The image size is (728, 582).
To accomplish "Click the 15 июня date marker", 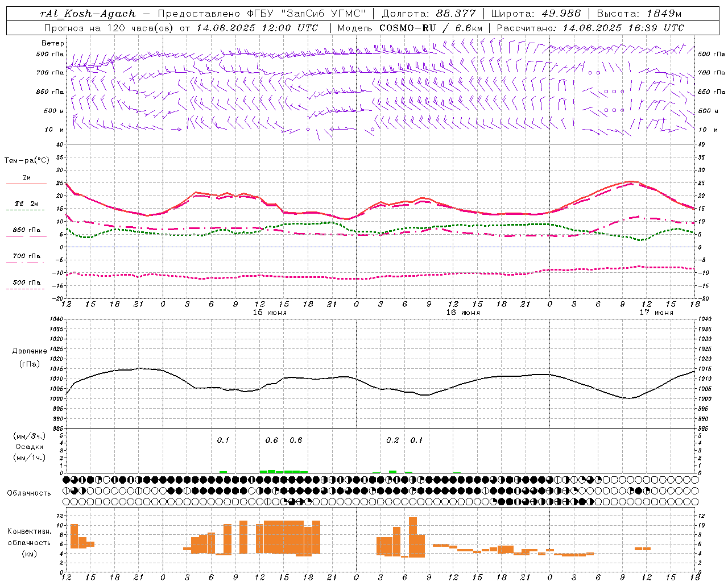I will coord(270,313).
